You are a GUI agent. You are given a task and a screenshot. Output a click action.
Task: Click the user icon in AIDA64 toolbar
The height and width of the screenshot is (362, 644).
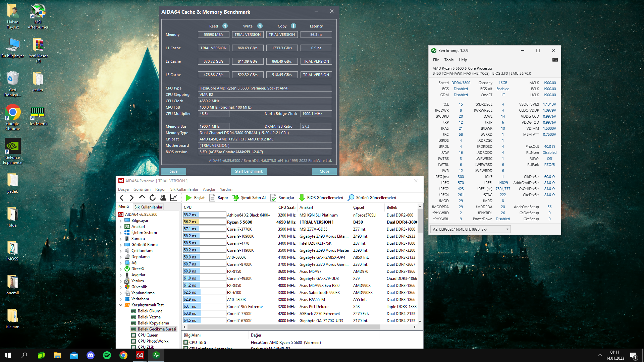[163, 198]
